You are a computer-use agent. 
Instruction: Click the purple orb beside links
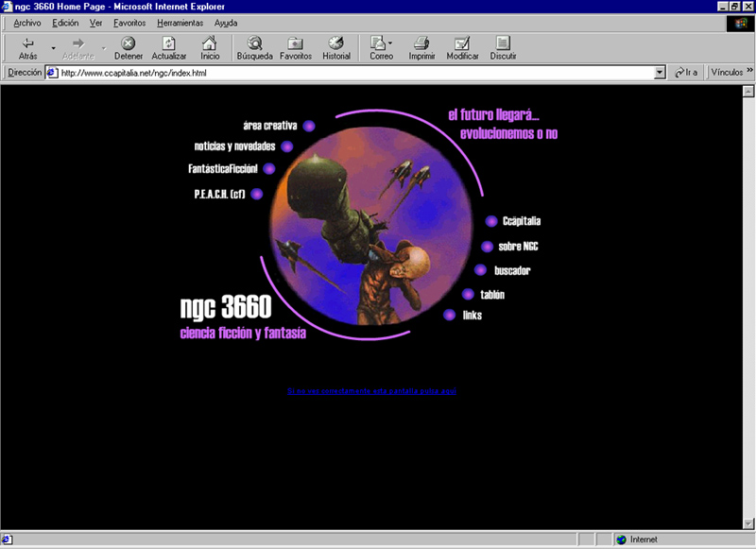(x=450, y=316)
